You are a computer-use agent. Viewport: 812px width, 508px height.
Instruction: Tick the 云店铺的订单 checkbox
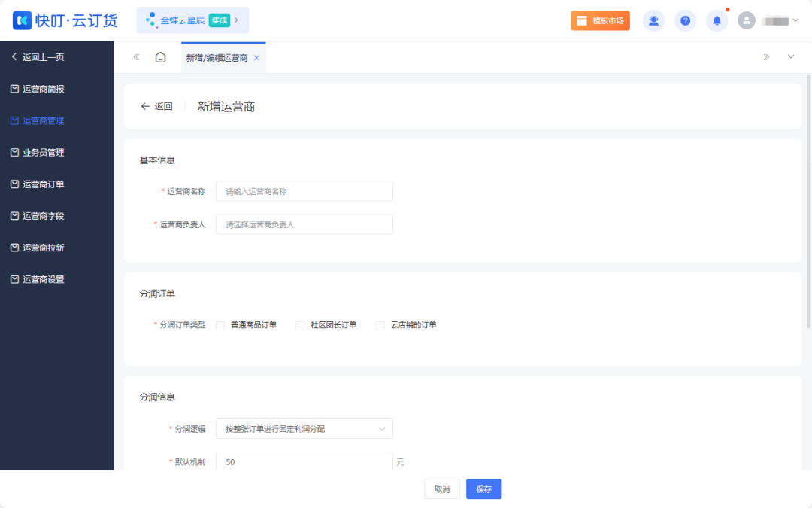380,325
